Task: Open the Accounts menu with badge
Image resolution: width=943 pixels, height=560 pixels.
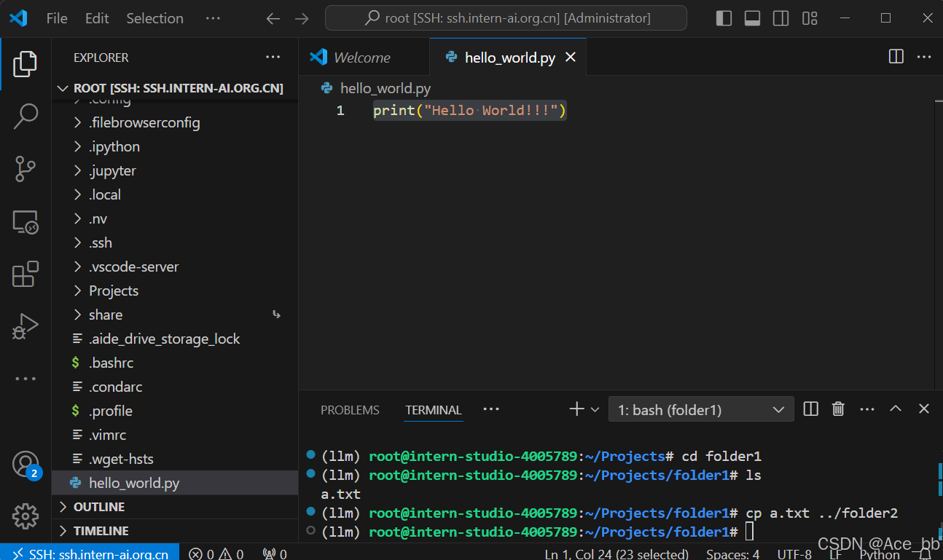Action: (x=26, y=465)
